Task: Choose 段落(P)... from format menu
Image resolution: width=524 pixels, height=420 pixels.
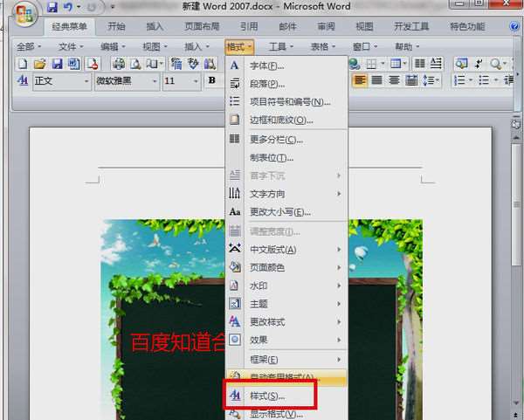Action: click(x=286, y=84)
